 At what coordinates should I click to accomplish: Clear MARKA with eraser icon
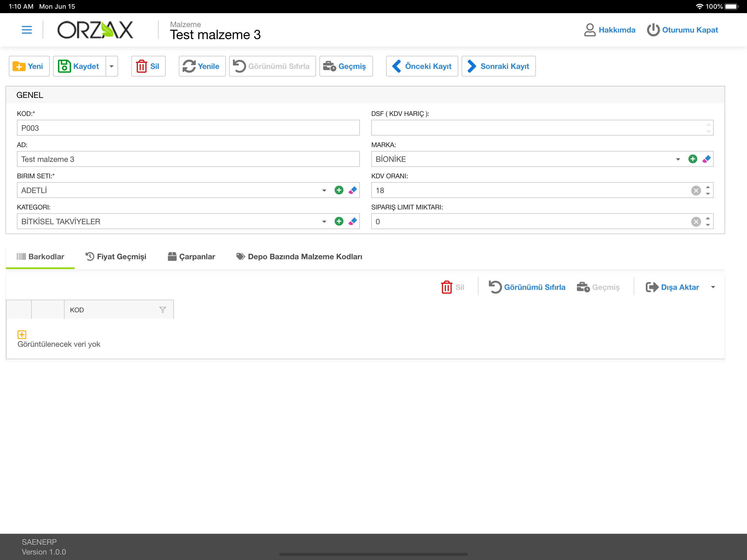707,159
